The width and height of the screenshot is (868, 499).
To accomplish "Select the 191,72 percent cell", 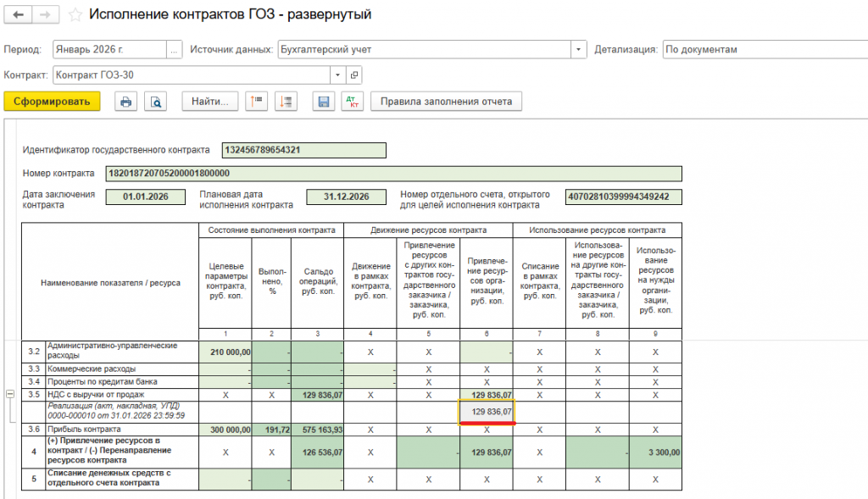I will point(271,430).
